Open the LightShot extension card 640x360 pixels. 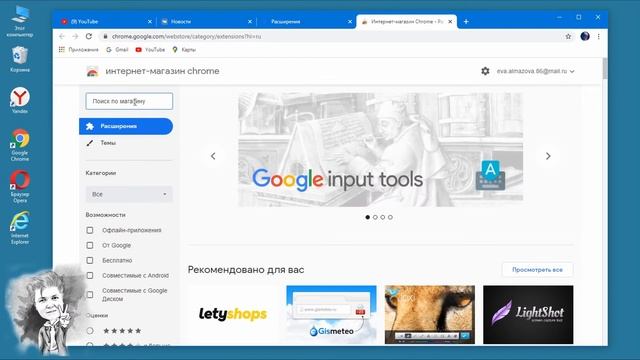(x=528, y=314)
